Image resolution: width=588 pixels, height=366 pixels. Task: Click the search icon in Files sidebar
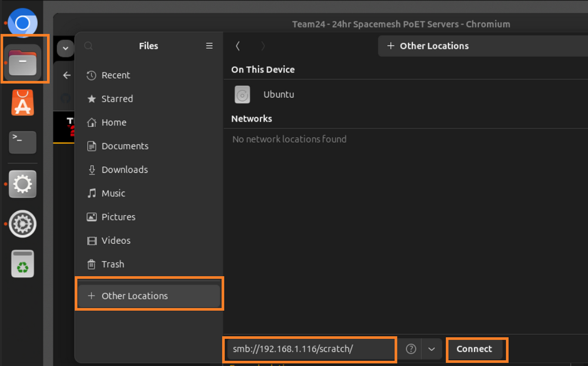(89, 46)
